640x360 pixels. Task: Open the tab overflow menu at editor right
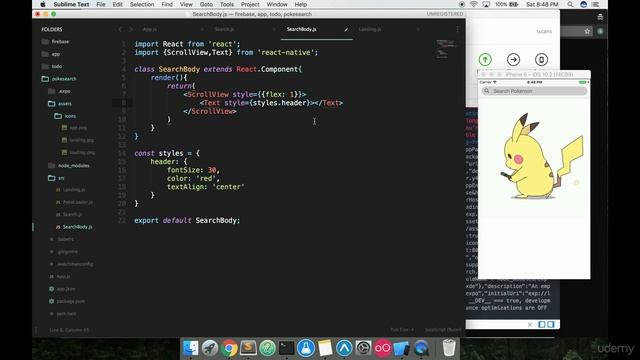(458, 29)
